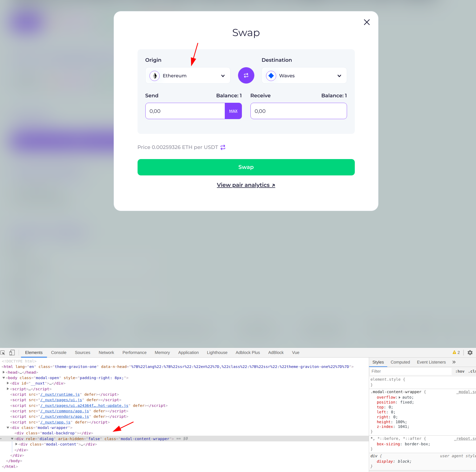Select the modal-backdrop div node

[54, 433]
